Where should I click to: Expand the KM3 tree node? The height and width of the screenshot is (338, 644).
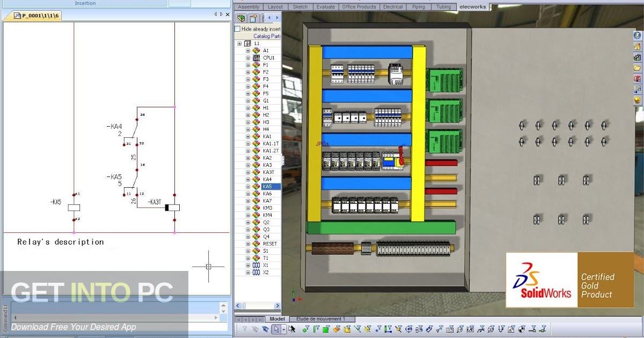(248, 208)
